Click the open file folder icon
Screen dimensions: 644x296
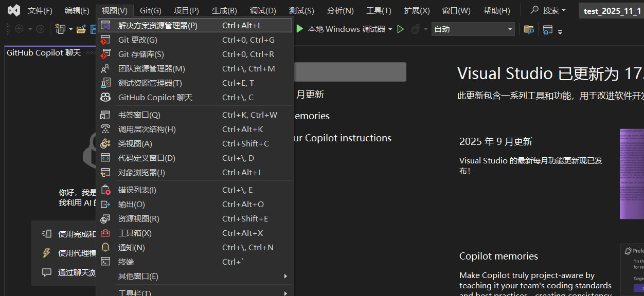(x=81, y=29)
